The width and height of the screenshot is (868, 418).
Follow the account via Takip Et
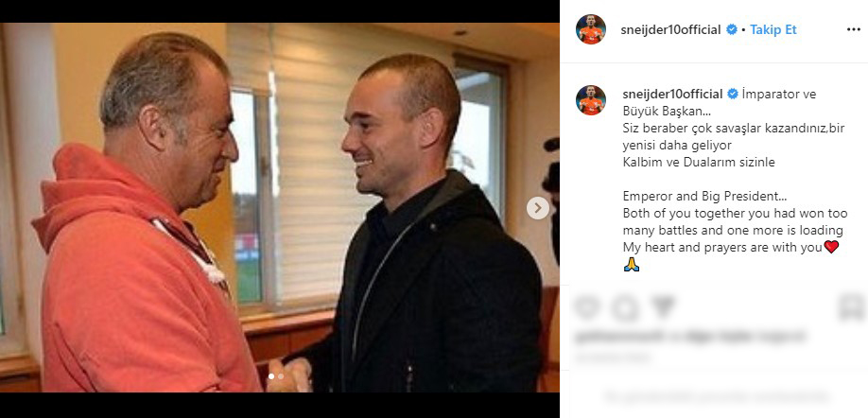tap(773, 30)
